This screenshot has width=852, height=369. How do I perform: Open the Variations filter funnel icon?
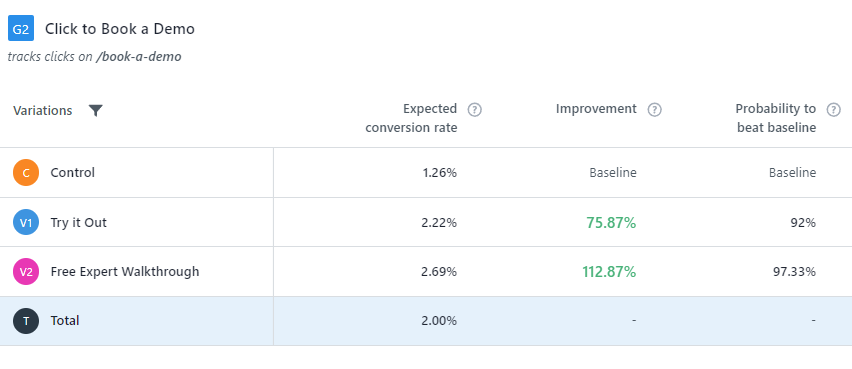click(96, 111)
